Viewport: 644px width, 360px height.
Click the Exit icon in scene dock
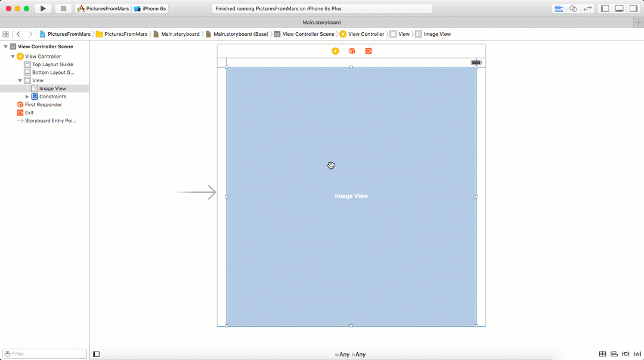tap(369, 51)
